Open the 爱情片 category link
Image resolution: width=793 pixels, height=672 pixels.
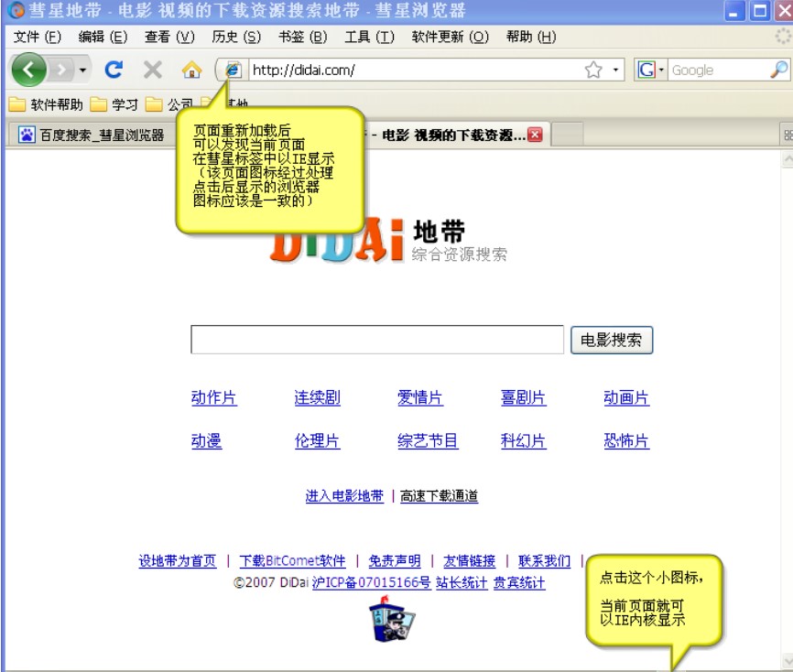point(420,398)
